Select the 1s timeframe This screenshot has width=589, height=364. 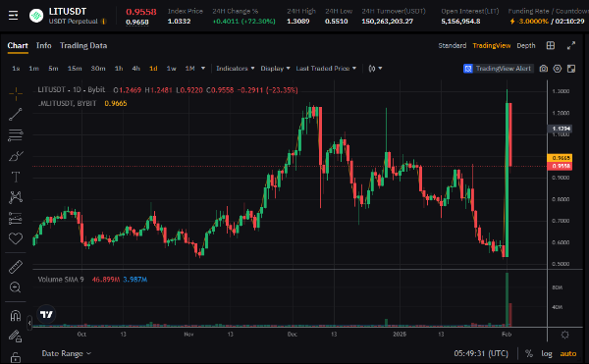16,69
